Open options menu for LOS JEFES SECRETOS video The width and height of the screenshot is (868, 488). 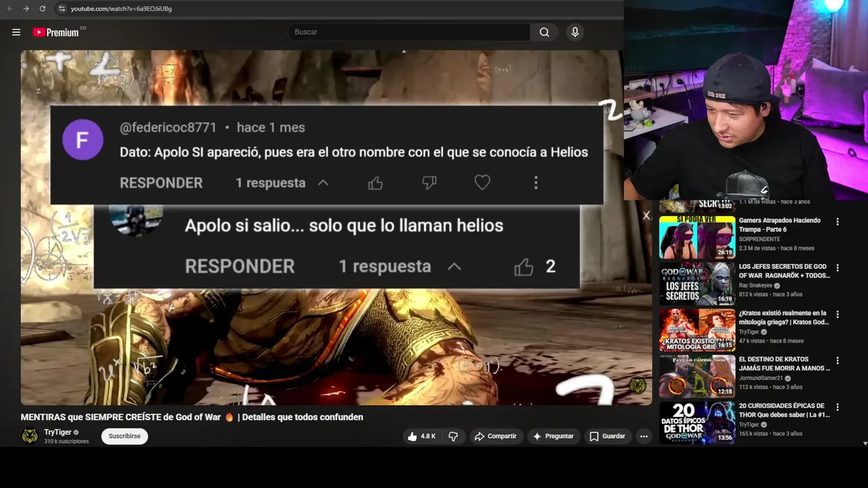coord(837,268)
